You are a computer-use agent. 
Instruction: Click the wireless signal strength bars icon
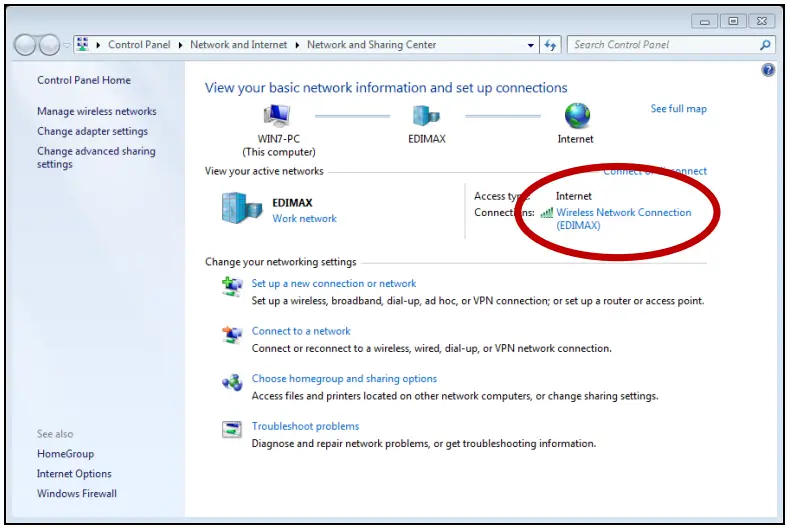(546, 213)
